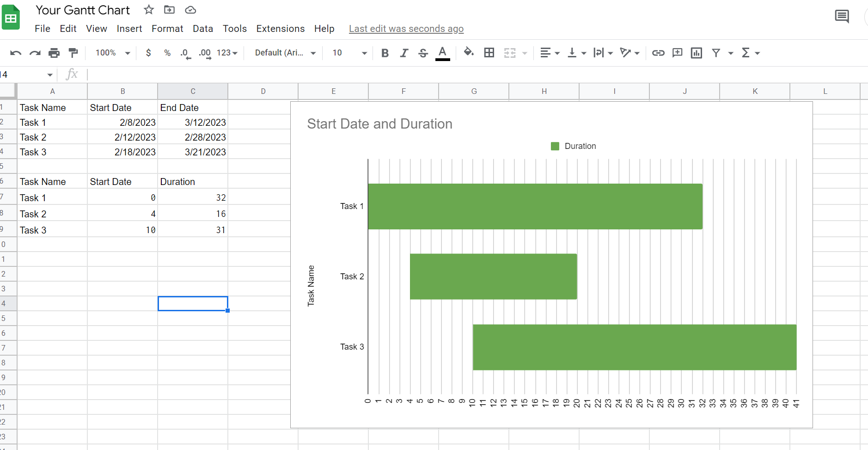
Task: Click the cloud document status icon
Action: coord(190,10)
